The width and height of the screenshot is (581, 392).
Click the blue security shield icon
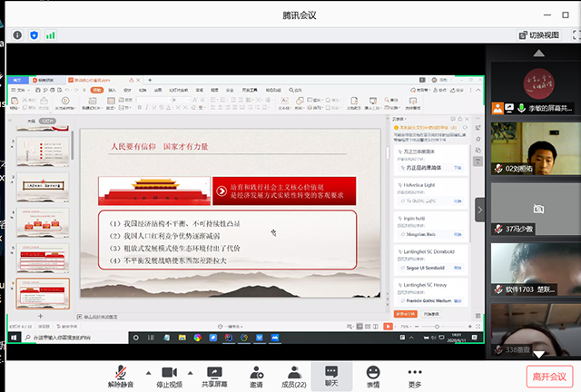(34, 35)
